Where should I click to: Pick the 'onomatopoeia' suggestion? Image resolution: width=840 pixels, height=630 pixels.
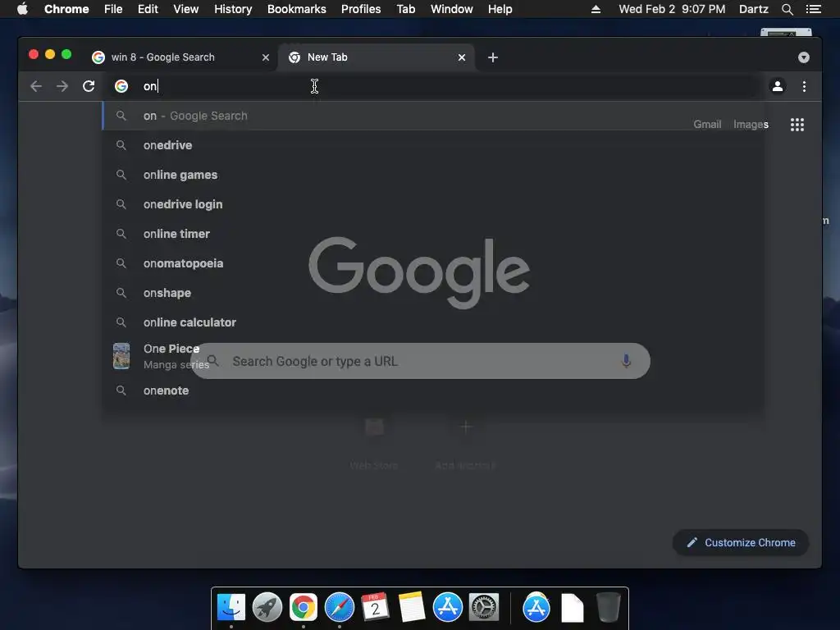pos(433,263)
